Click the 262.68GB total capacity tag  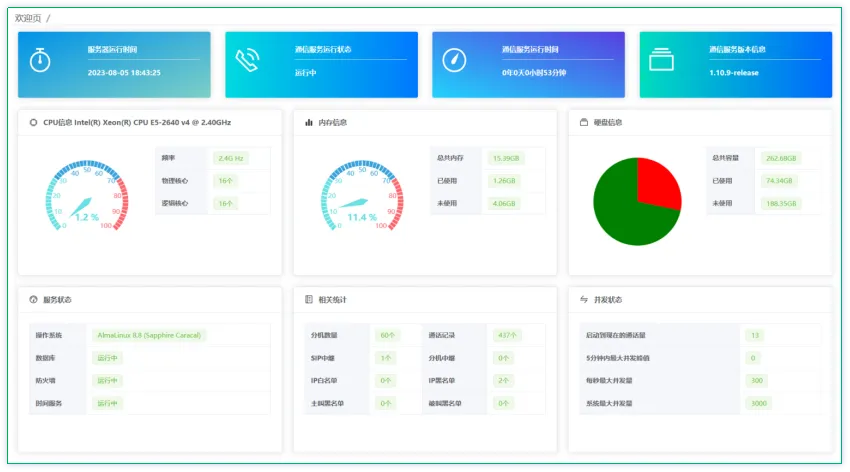click(781, 158)
